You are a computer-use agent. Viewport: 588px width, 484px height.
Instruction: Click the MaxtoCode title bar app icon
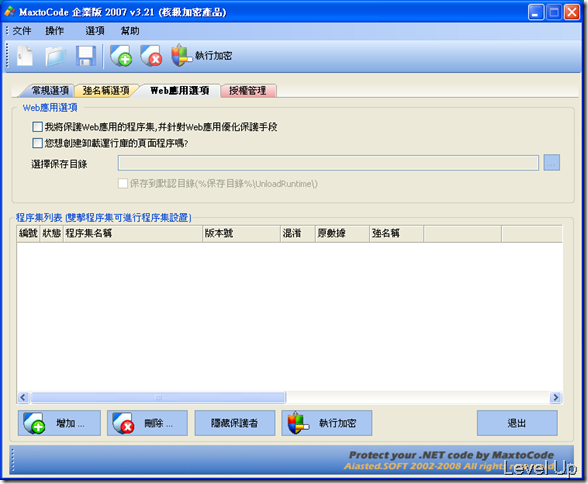pos(10,12)
